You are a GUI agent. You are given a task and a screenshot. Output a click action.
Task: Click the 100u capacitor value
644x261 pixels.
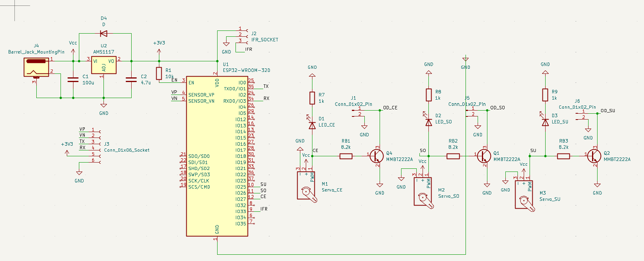88,83
